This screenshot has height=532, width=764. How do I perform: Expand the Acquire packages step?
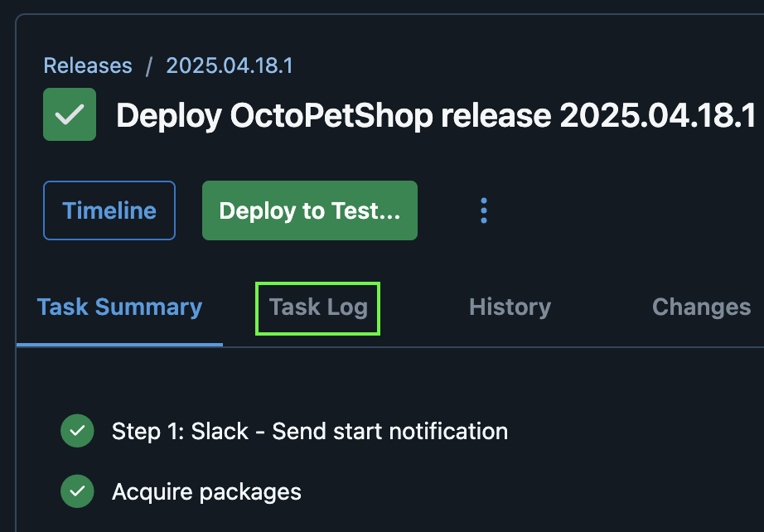point(206,492)
